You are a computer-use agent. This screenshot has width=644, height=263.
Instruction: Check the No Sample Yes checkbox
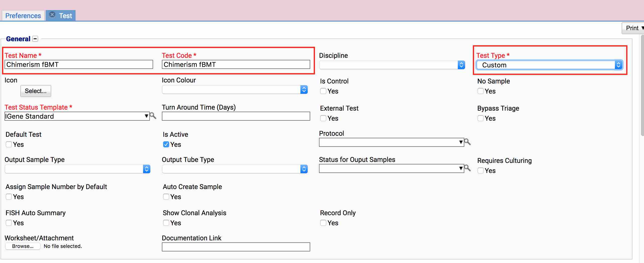point(481,91)
